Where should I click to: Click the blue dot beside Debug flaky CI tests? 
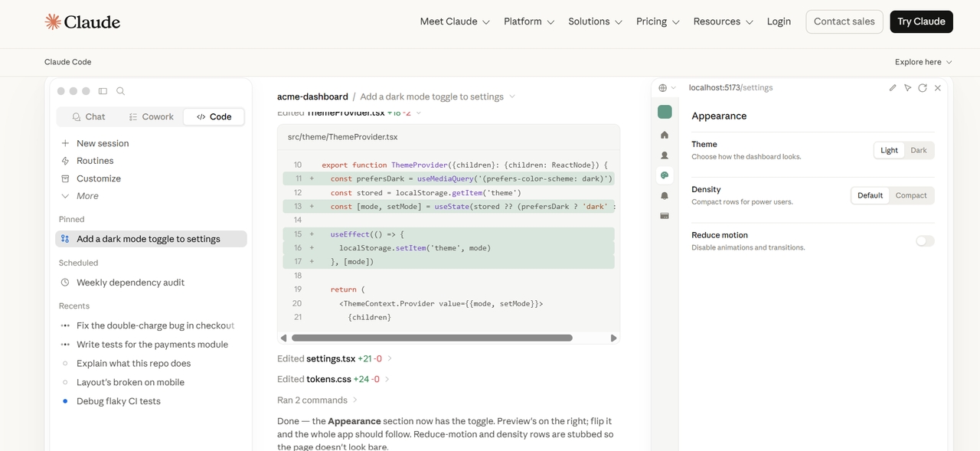(65, 401)
